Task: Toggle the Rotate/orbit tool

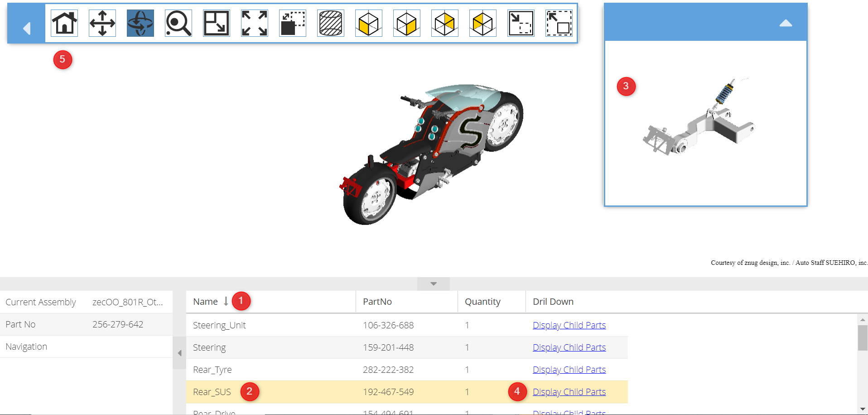Action: (x=140, y=23)
